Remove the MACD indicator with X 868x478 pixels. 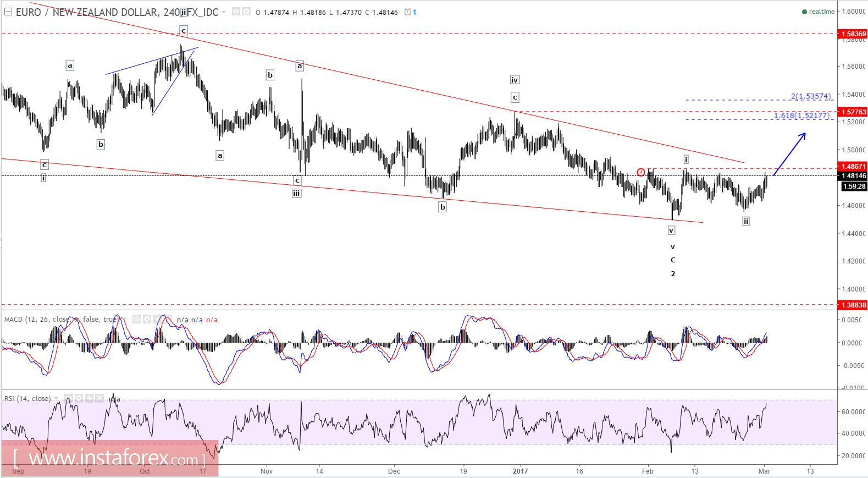pyautogui.click(x=168, y=319)
